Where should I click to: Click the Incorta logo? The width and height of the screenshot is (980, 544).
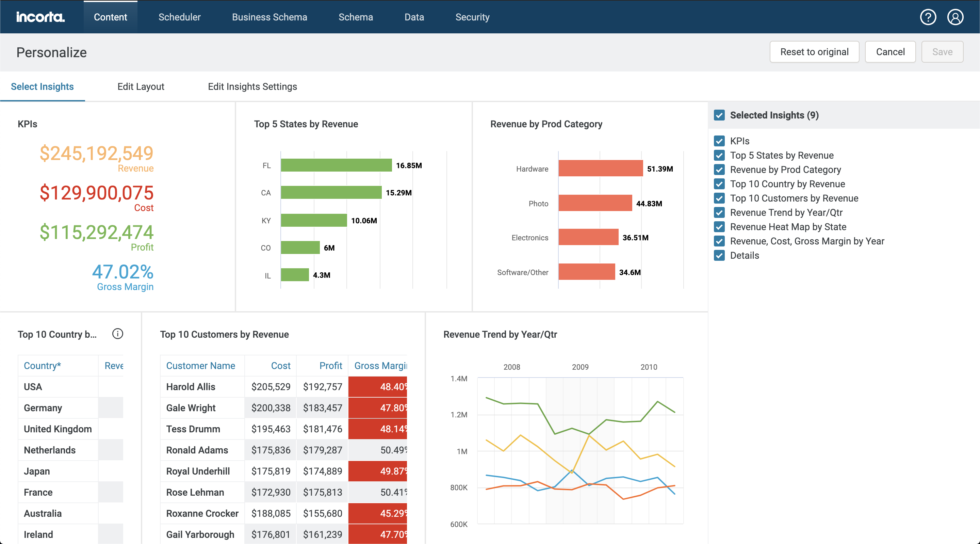[x=40, y=17]
